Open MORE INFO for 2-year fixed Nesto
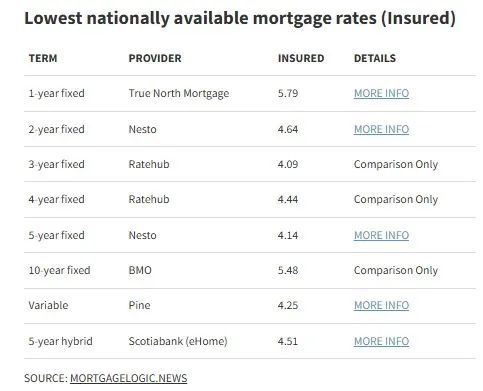Image resolution: width=483 pixels, height=391 pixels. coord(381,129)
